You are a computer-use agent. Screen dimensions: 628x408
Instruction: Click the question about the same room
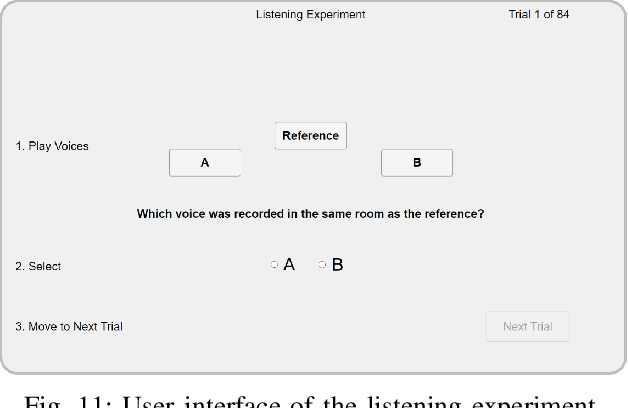310,214
